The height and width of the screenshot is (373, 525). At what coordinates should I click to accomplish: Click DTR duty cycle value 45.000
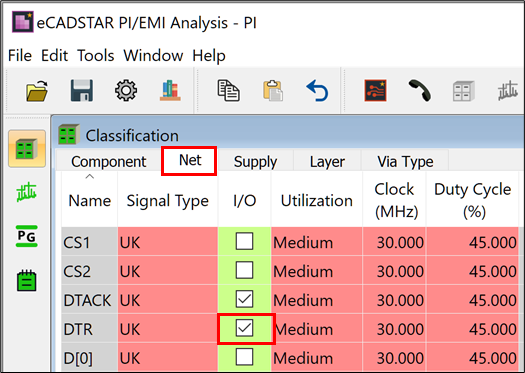[x=472, y=328]
